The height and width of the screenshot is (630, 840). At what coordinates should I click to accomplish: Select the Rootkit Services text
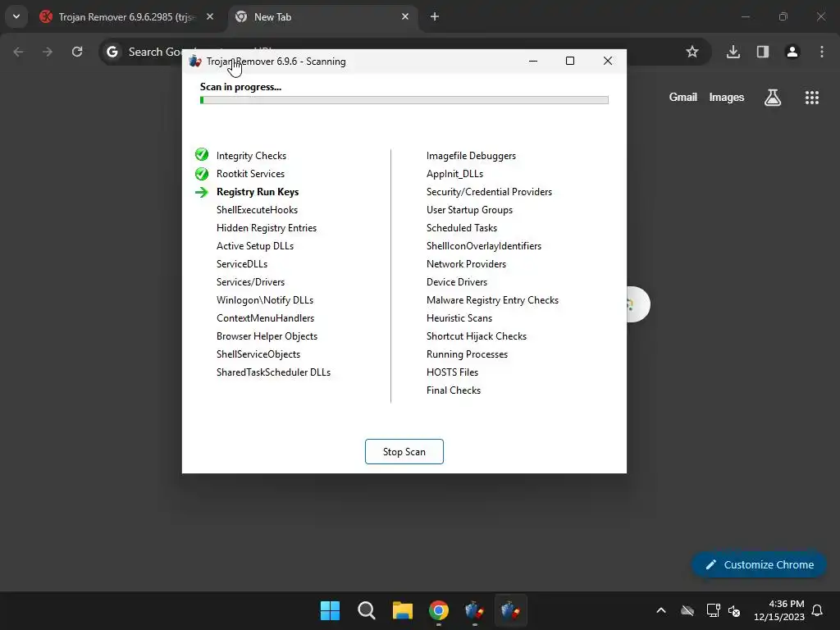point(250,174)
